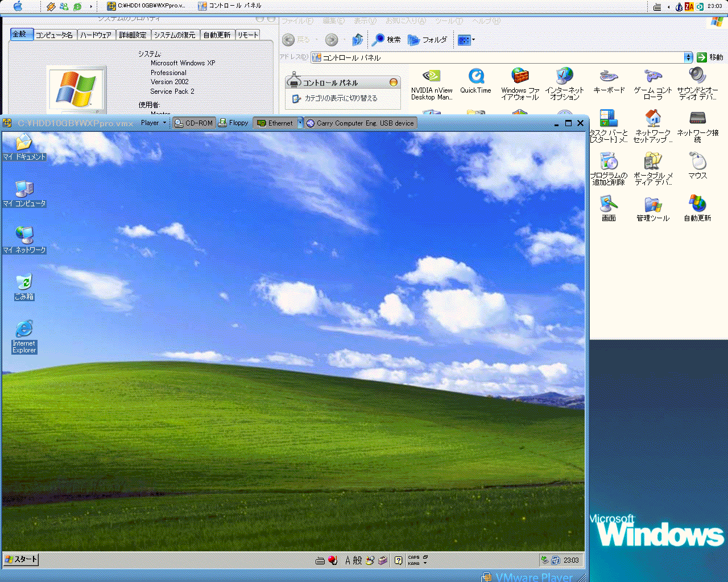Viewport: 728px width, 582px height.
Task: Switch to the 詳細設定 tab
Action: pyautogui.click(x=133, y=35)
